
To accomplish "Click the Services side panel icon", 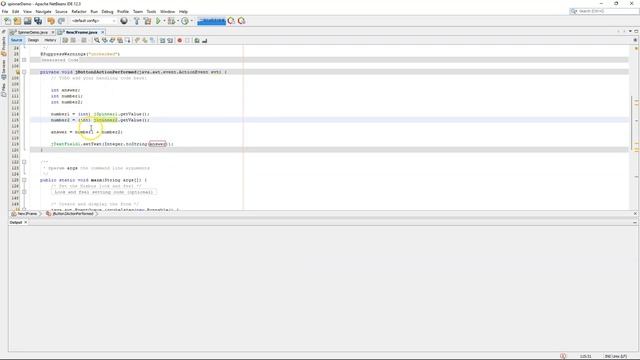I will [4, 69].
